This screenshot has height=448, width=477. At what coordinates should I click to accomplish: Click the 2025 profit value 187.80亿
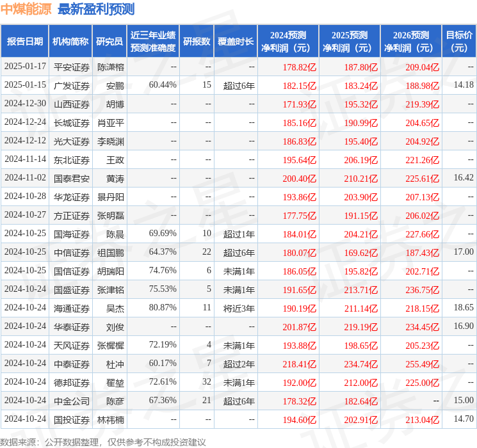coord(361,67)
